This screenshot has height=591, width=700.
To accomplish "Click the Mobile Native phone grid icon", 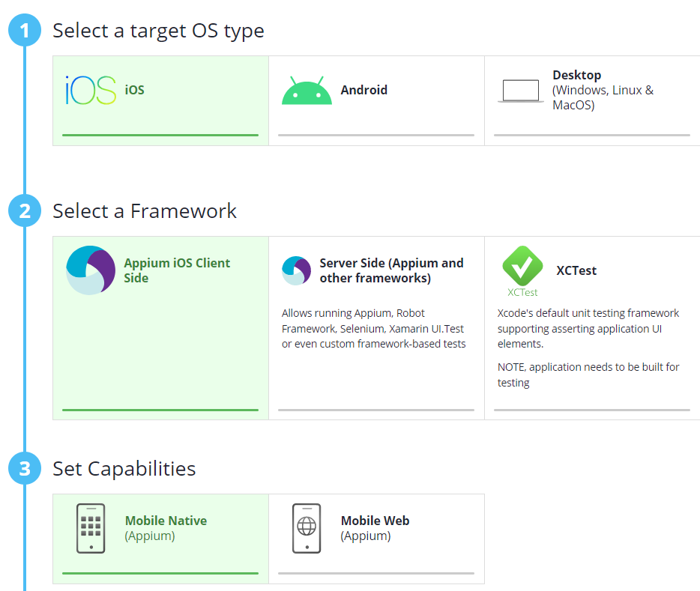I will (x=91, y=528).
